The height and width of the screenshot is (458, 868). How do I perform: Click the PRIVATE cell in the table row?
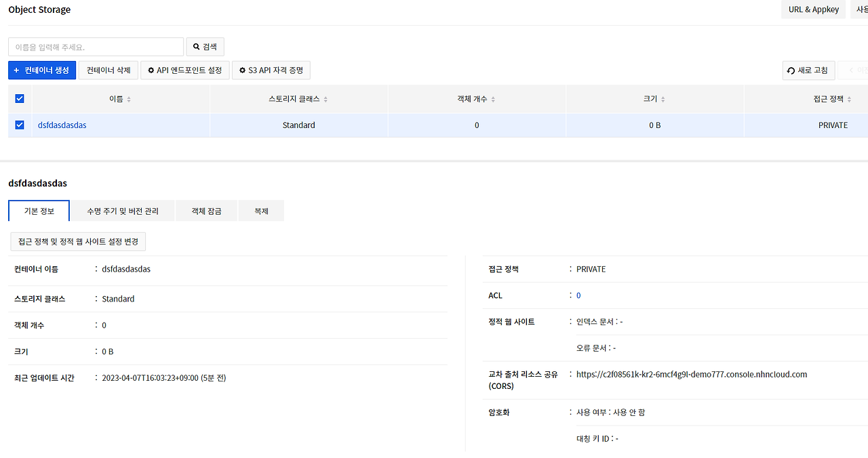point(833,125)
